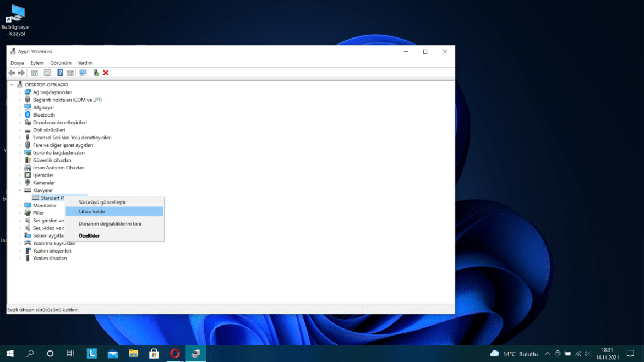Click 'Özellikler' in the context menu

(89, 235)
